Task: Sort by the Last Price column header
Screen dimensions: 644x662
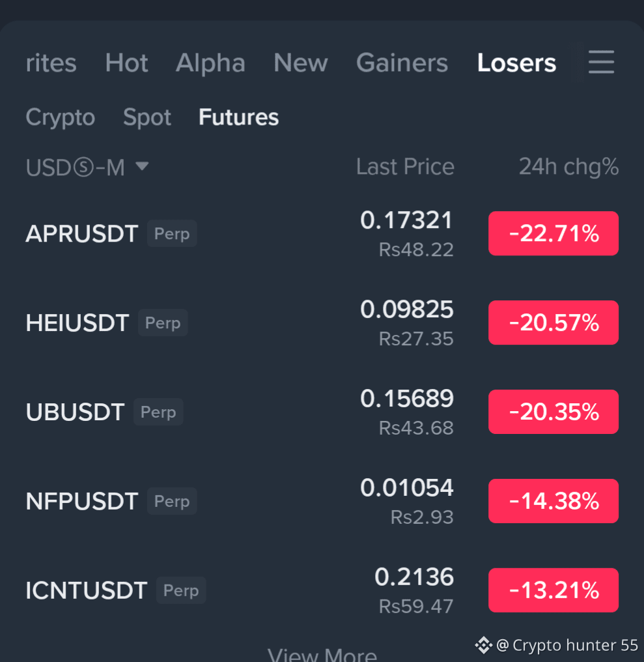Action: (405, 167)
